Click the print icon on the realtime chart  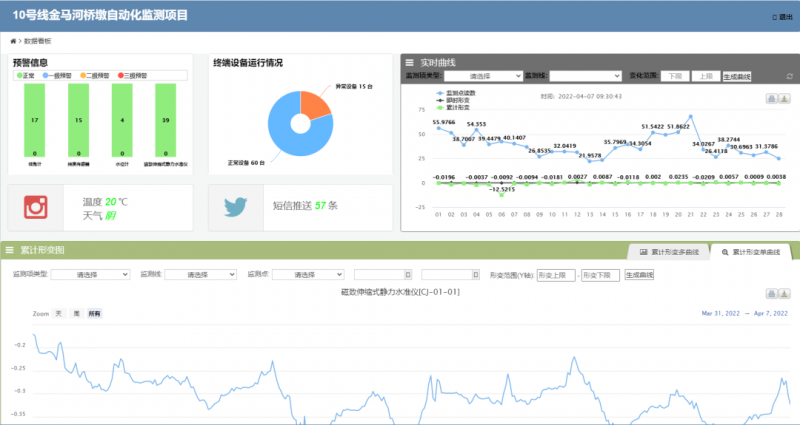point(771,98)
